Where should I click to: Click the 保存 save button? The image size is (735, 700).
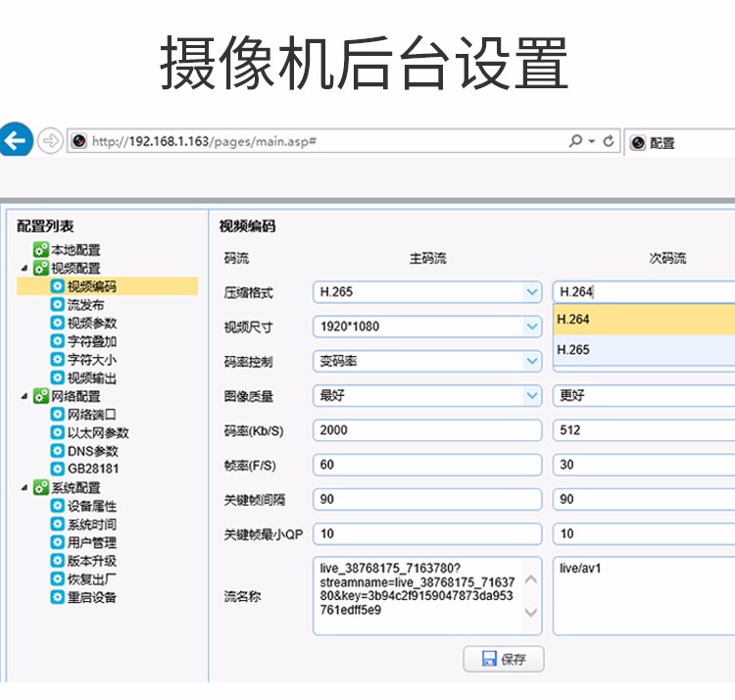[x=503, y=659]
